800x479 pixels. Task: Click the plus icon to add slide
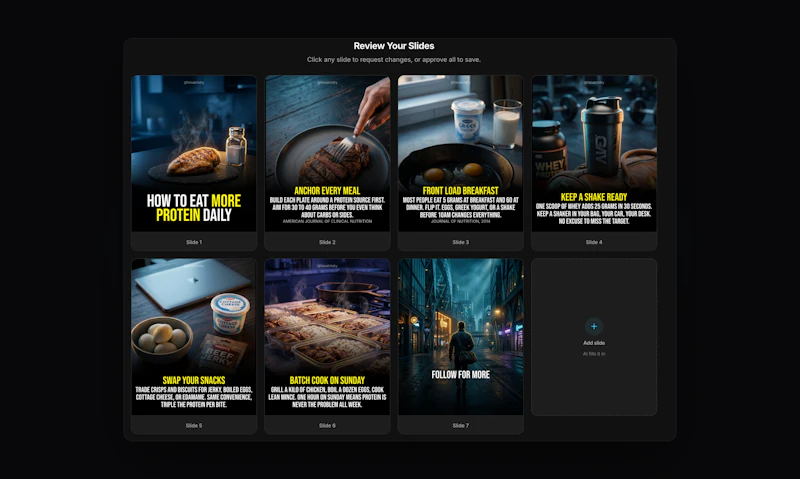(x=593, y=326)
